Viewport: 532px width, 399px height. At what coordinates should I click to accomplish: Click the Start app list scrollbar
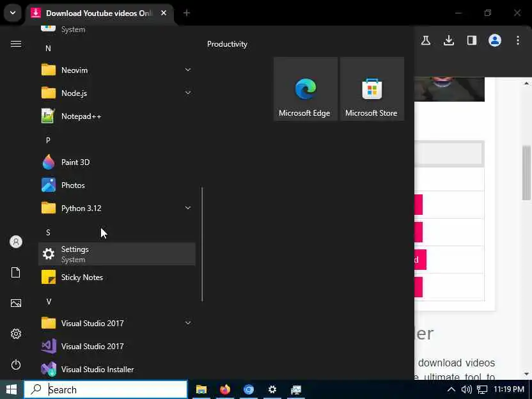point(202,244)
